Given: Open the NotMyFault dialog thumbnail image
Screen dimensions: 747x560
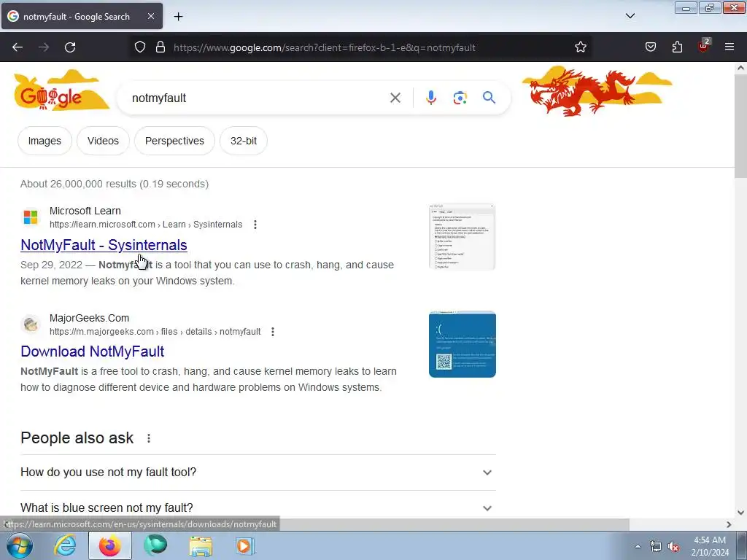Looking at the screenshot, I should 462,237.
